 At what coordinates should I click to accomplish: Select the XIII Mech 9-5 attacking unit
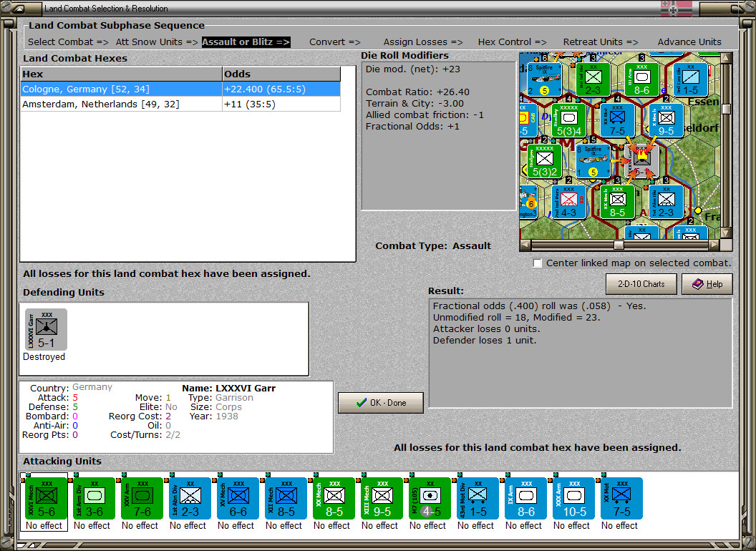[x=382, y=499]
